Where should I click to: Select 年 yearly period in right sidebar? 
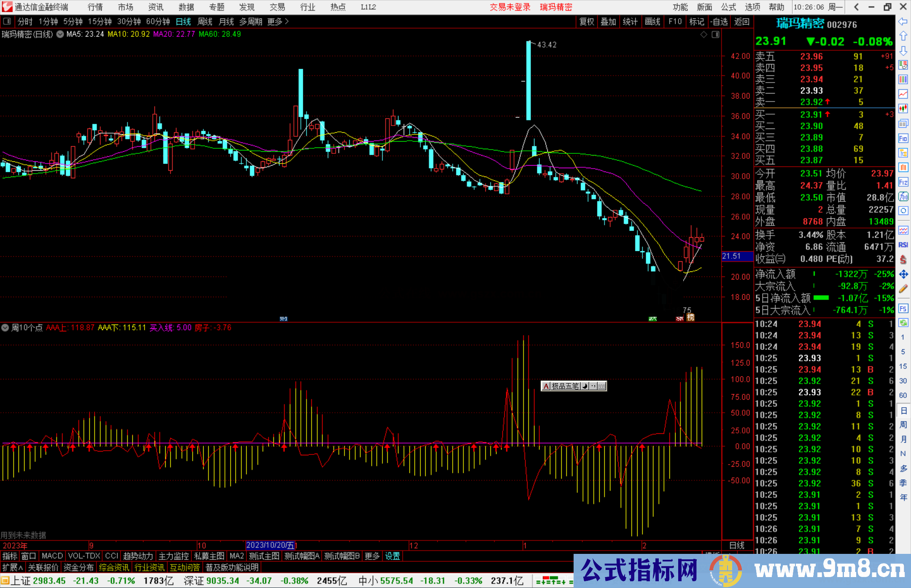(x=903, y=497)
